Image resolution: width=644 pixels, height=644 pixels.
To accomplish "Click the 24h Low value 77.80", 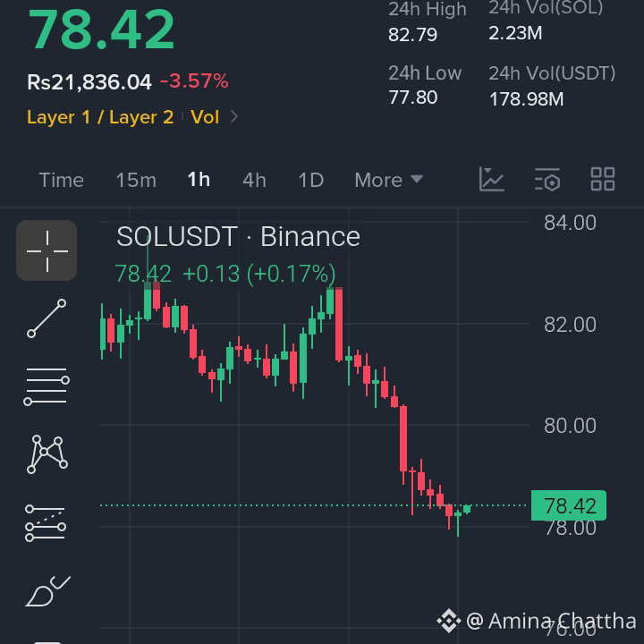I will tap(412, 97).
